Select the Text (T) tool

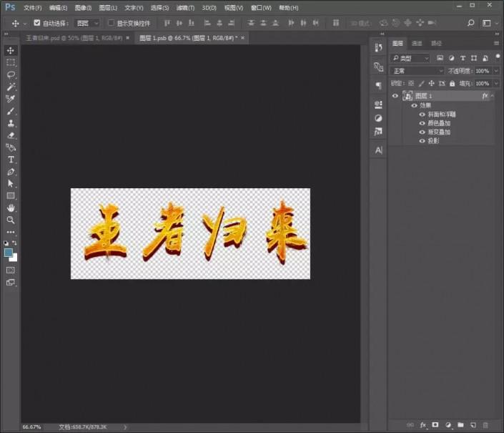11,160
